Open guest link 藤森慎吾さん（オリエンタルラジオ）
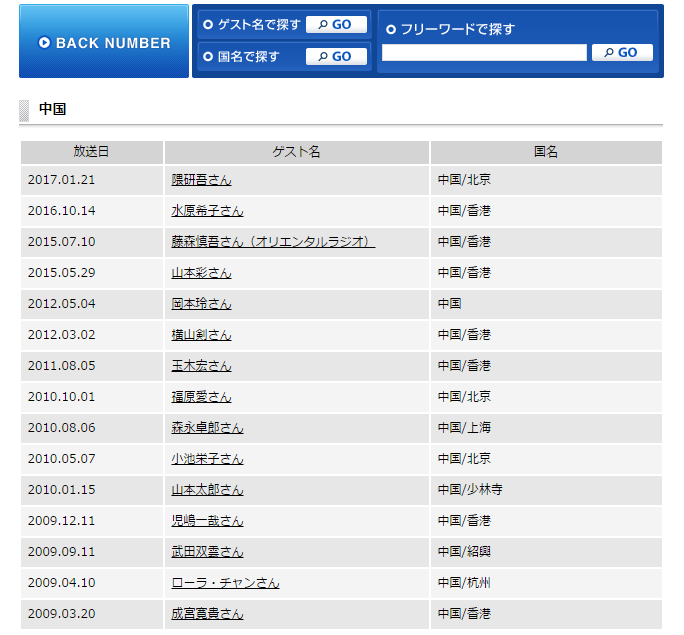This screenshot has height=635, width=684. click(x=273, y=242)
